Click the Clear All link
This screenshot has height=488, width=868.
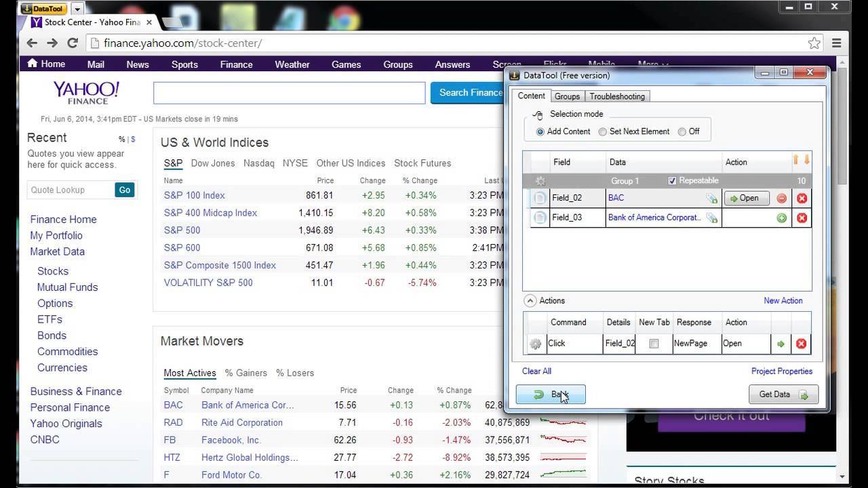click(x=536, y=371)
